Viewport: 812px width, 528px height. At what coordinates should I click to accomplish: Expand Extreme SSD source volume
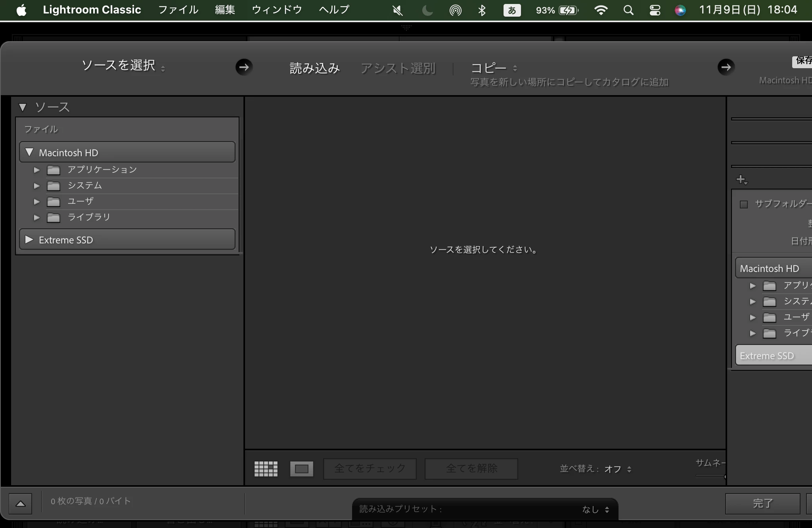point(29,240)
